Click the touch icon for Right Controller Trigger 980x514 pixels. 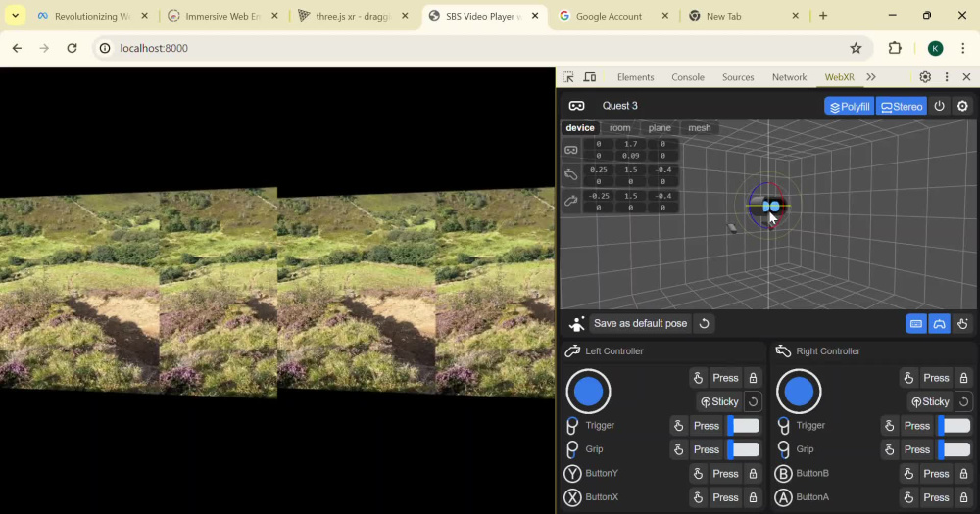point(890,426)
